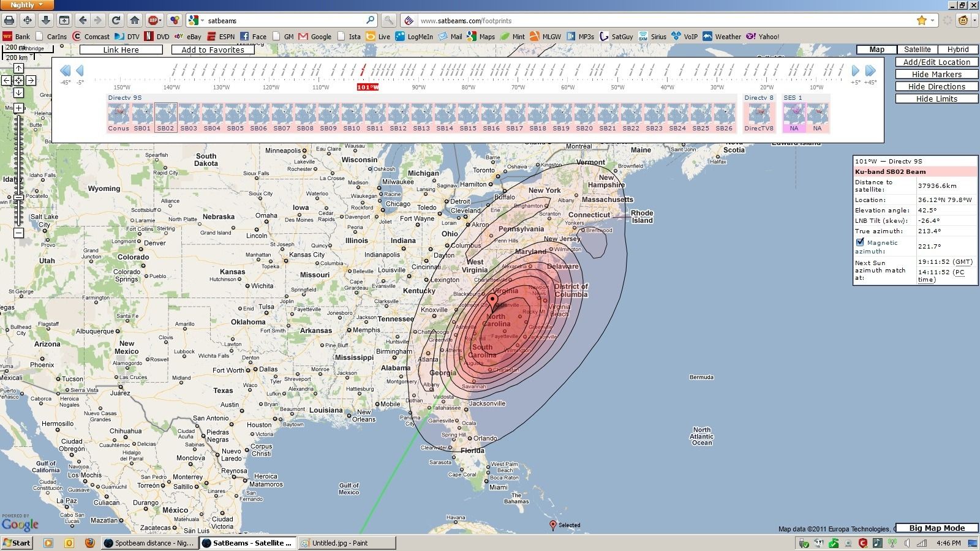Select the DirecTV8 beam thumbnail
980x551 pixels.
tap(759, 118)
